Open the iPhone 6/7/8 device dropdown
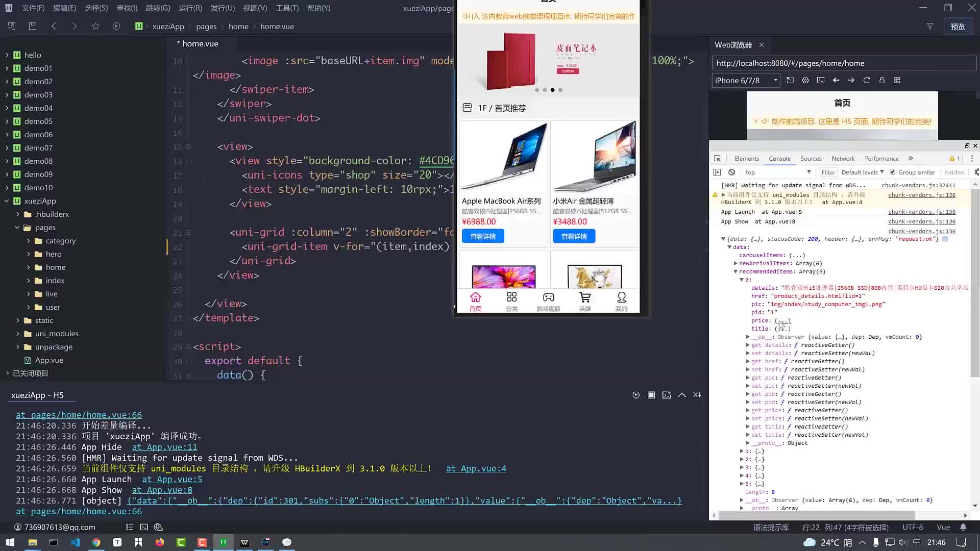The width and height of the screenshot is (980, 551). point(746,80)
